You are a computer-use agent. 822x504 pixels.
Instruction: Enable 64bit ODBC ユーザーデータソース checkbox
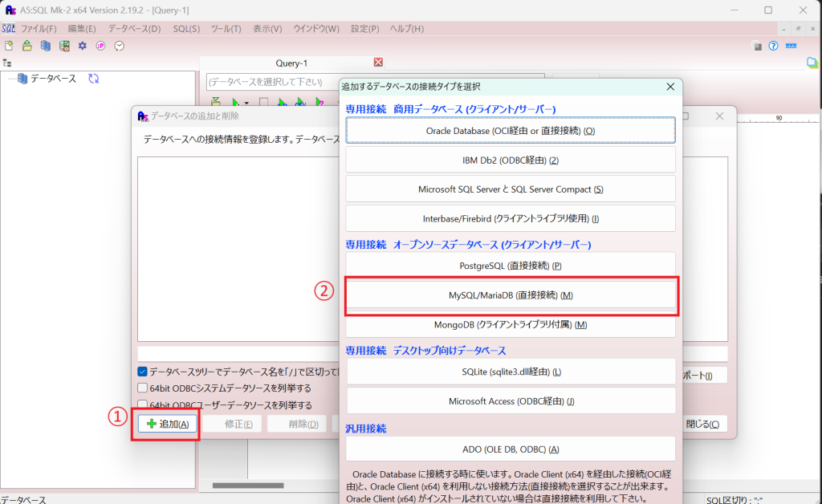coord(142,405)
